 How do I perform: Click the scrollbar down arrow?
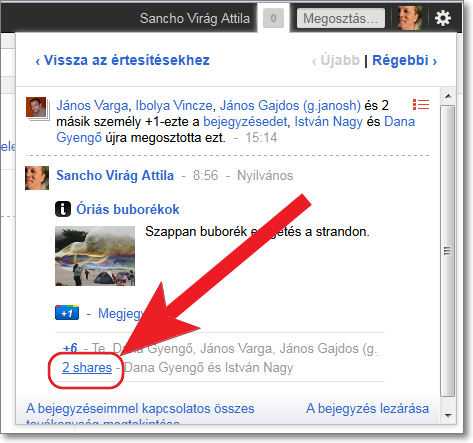click(448, 416)
